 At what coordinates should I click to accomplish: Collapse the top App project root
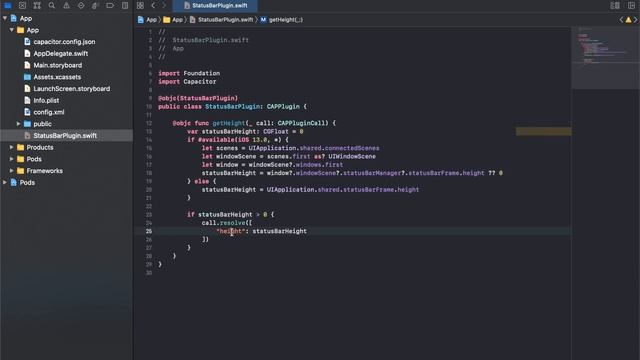click(x=5, y=18)
